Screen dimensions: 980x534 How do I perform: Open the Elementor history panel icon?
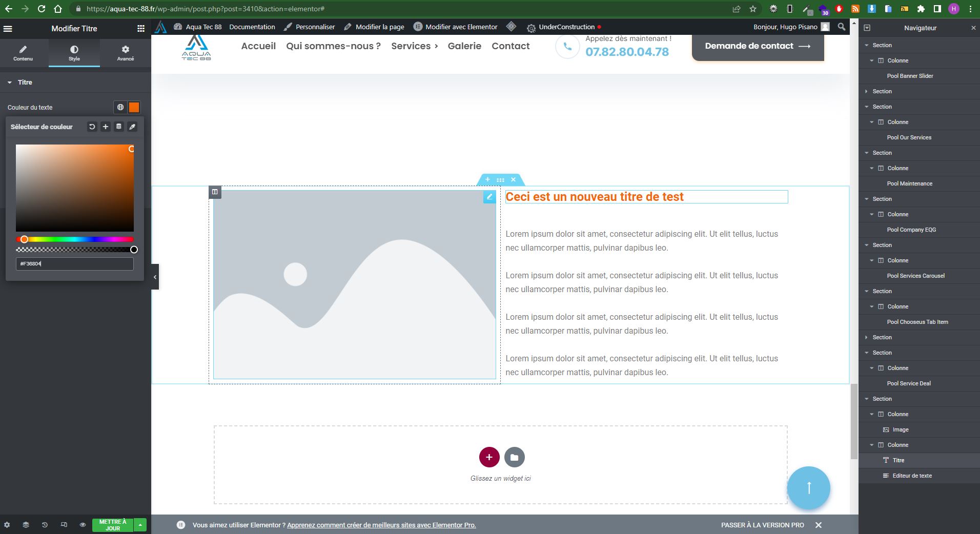click(45, 525)
